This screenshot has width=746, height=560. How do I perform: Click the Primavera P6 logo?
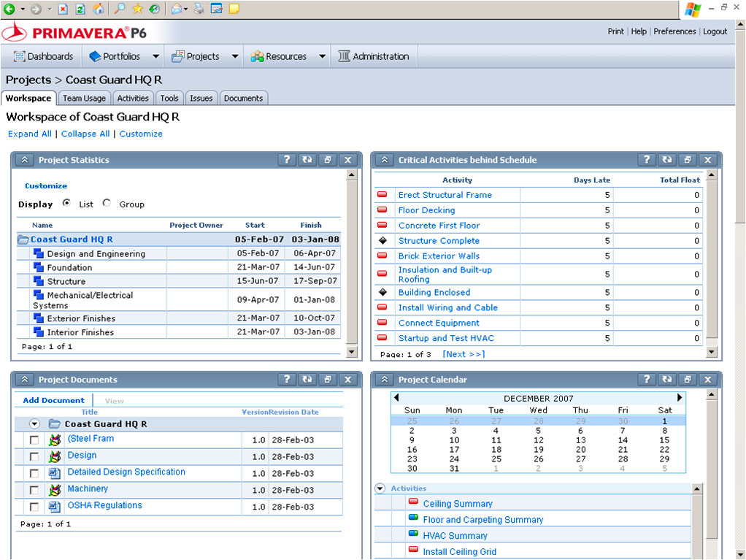click(74, 32)
